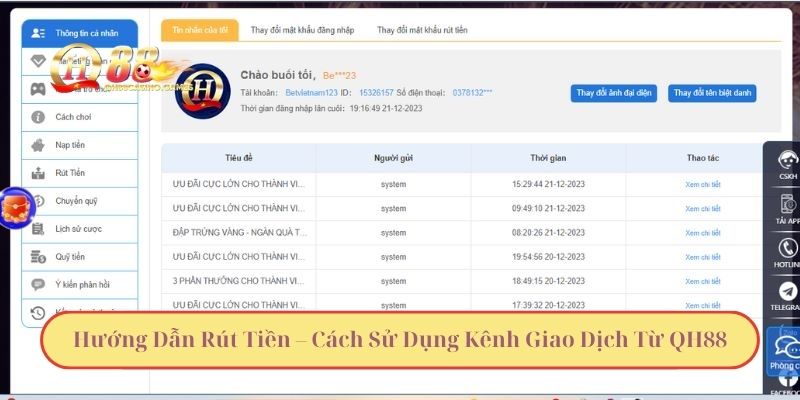Click Thay đổi tên biệt danh button
The image size is (800, 400).
(x=712, y=93)
